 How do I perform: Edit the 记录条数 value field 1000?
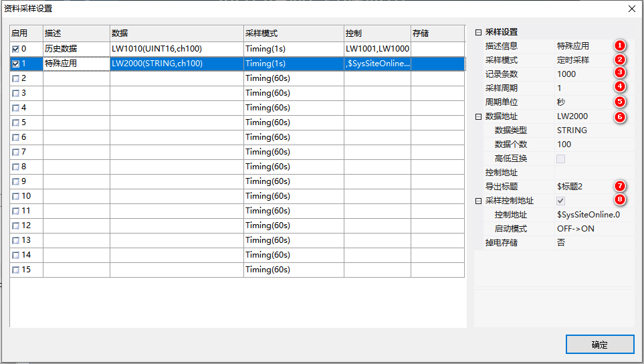click(x=580, y=74)
